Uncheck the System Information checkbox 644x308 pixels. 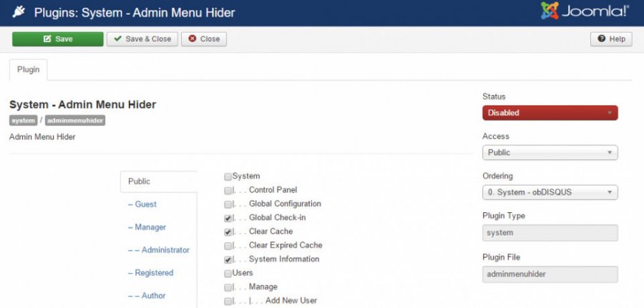coord(228,259)
